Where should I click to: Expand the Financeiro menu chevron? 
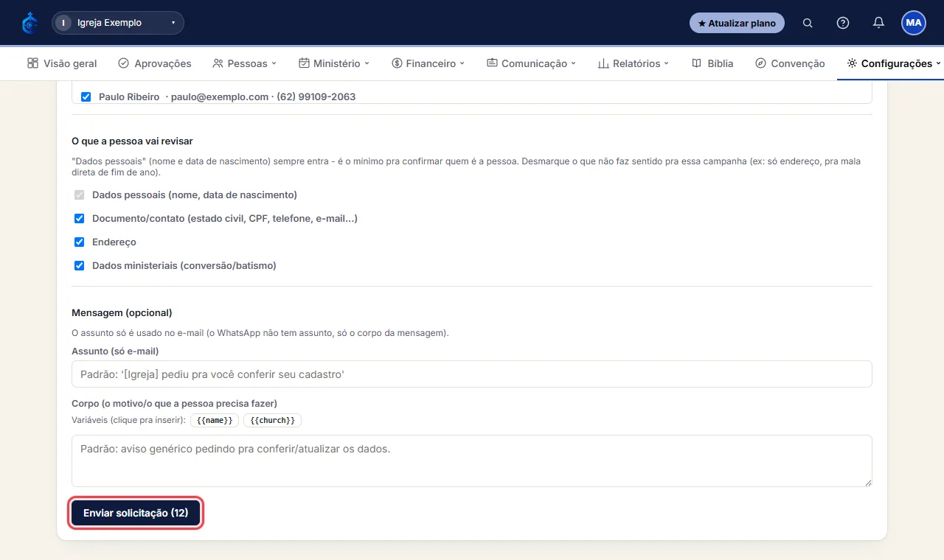point(462,63)
